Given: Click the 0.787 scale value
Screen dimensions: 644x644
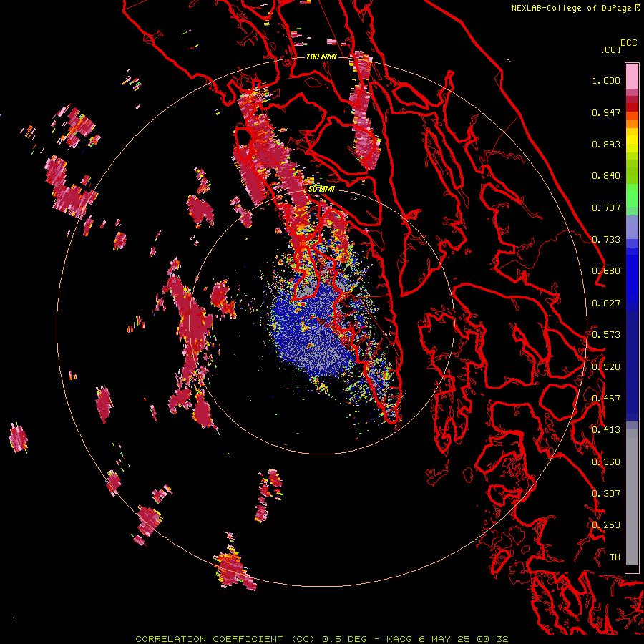Looking at the screenshot, I should click(606, 208).
